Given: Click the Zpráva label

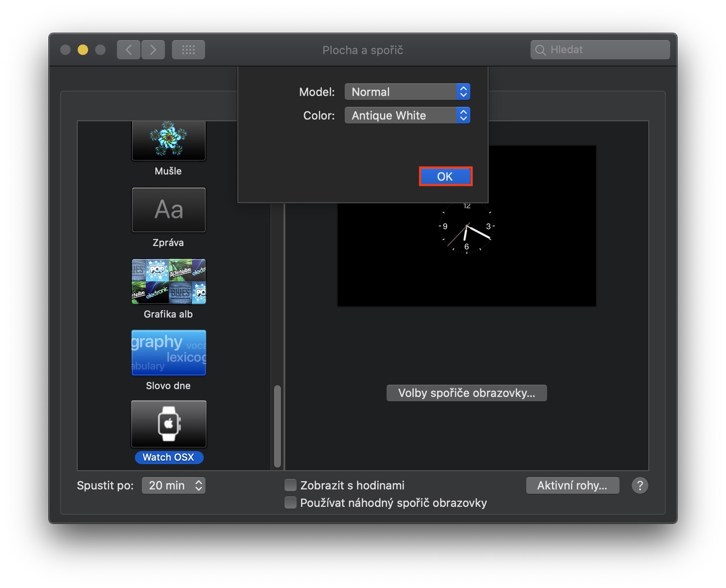Looking at the screenshot, I should tap(168, 243).
